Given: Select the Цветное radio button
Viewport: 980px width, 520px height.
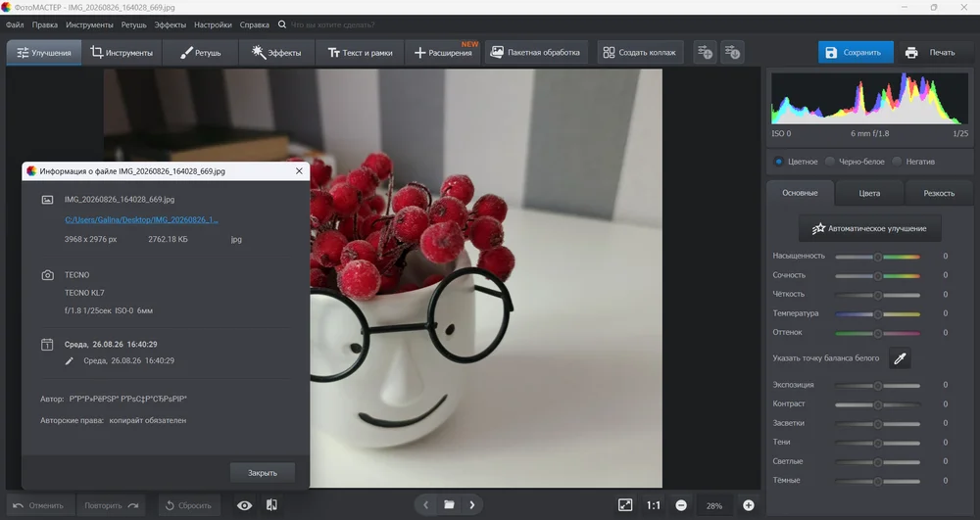Looking at the screenshot, I should (778, 162).
